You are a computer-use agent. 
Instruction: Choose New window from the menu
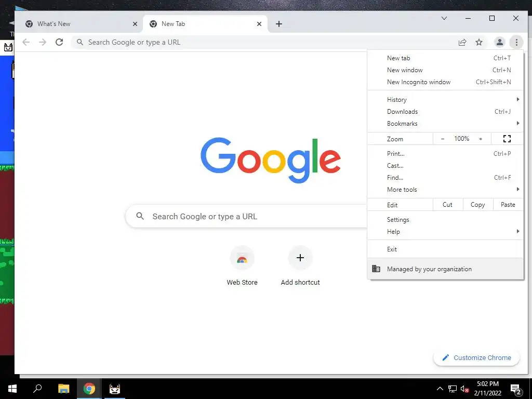445,70
